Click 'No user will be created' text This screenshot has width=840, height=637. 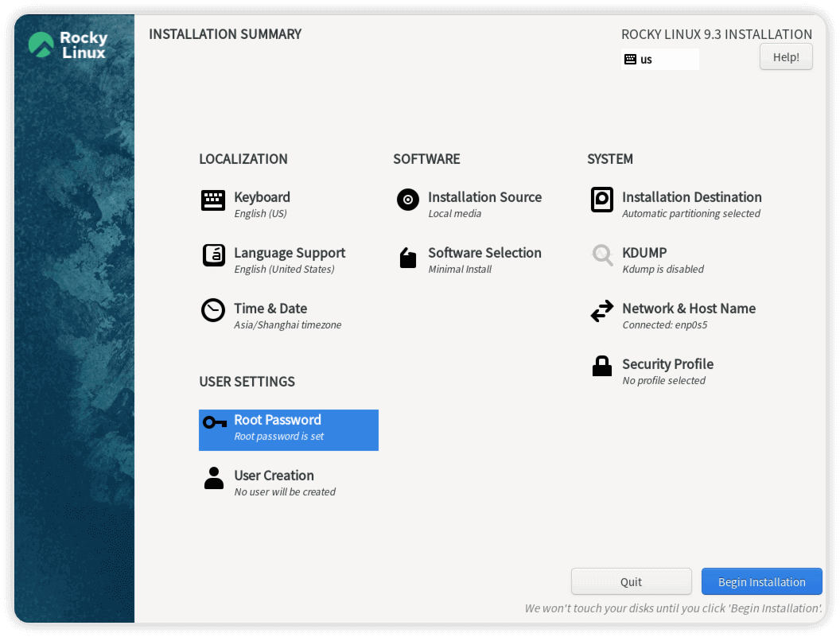[285, 491]
